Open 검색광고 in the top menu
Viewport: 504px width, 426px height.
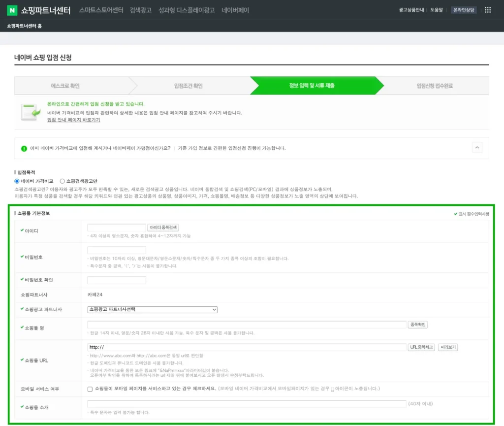click(x=141, y=10)
